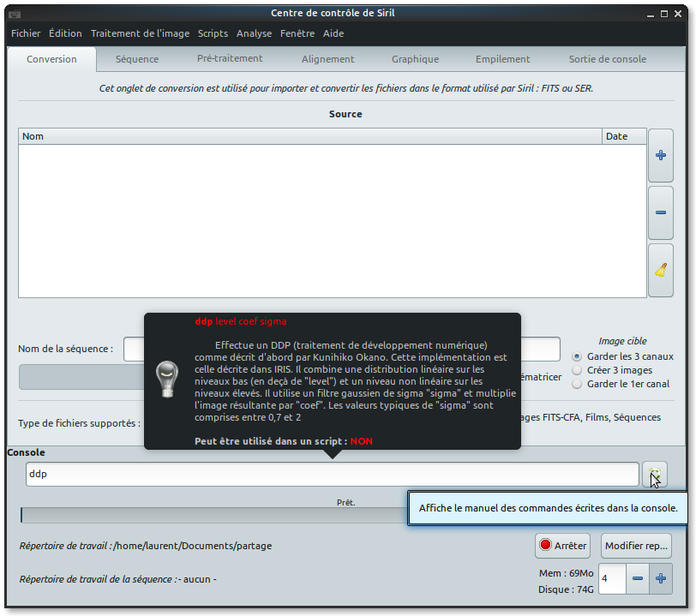Maximize the Siril window
Image resolution: width=696 pixels, height=616 pixels.
(x=664, y=14)
